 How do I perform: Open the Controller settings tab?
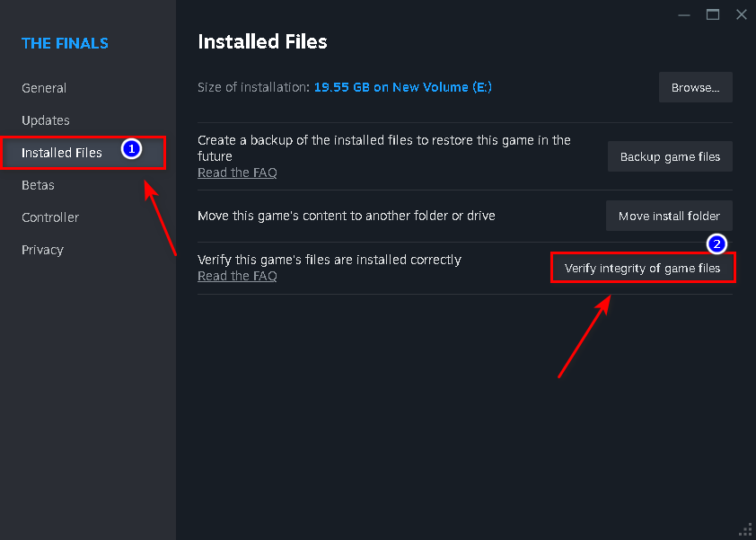click(50, 217)
